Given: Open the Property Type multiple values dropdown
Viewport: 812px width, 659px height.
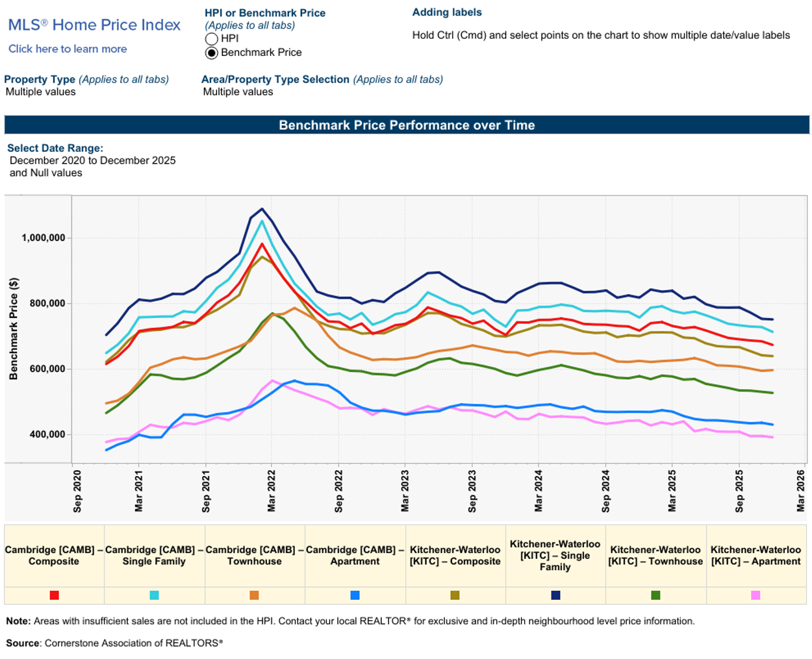Looking at the screenshot, I should (x=41, y=92).
